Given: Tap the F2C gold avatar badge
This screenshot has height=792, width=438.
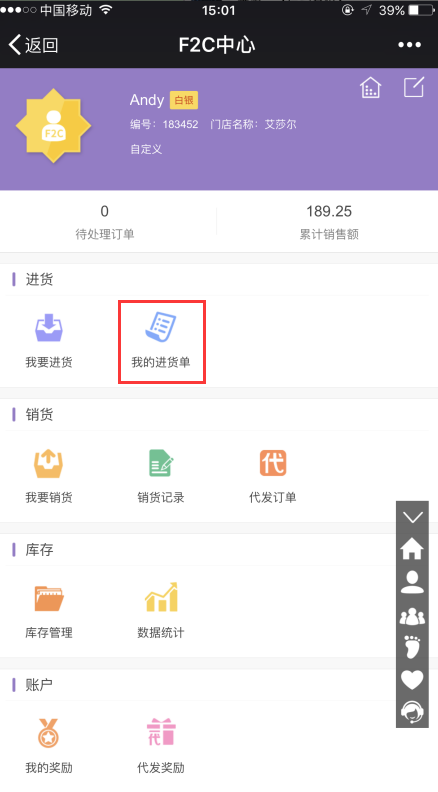Looking at the screenshot, I should click(54, 126).
